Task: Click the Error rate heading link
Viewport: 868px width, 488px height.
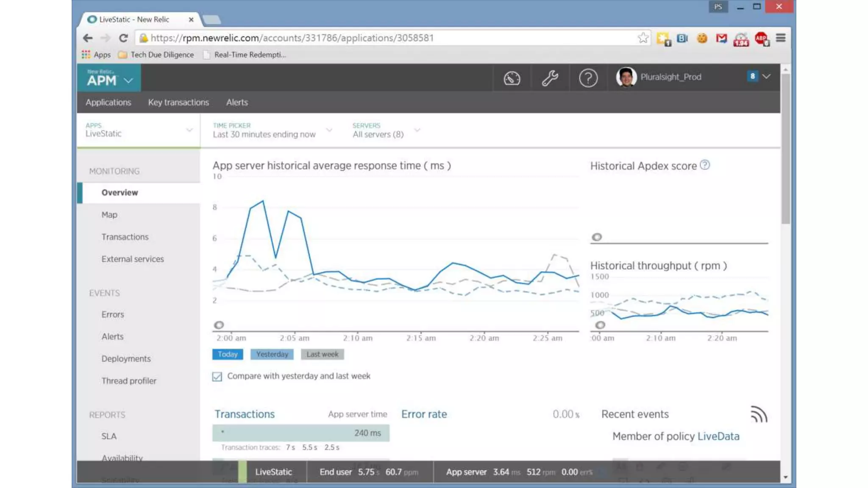Action: pyautogui.click(x=424, y=414)
